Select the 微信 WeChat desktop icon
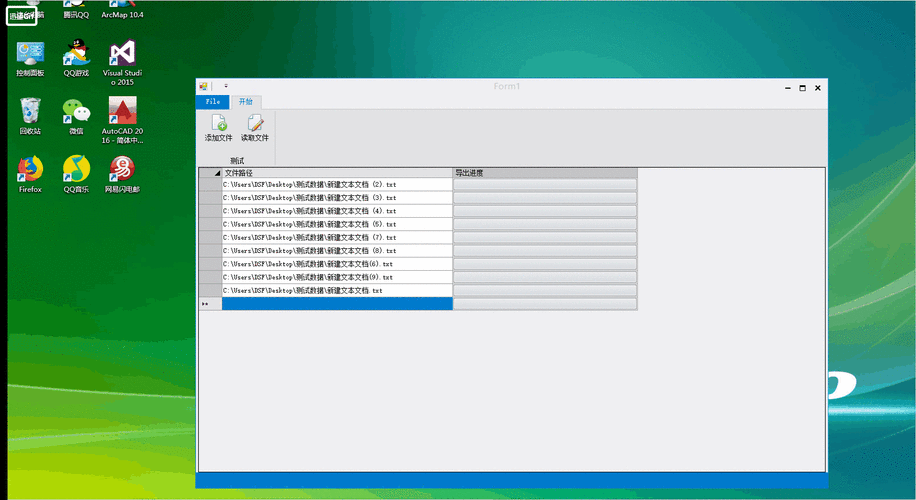The image size is (916, 500). [77, 116]
